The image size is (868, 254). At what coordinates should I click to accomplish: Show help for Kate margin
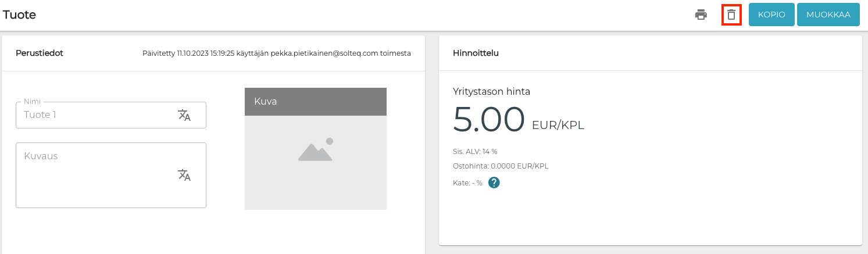[494, 183]
